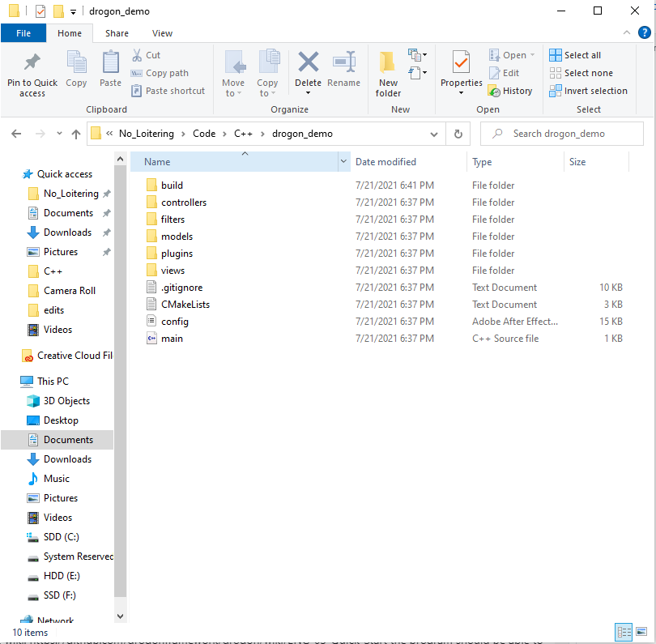This screenshot has height=644, width=656.
Task: Open file History
Action: coord(510,91)
